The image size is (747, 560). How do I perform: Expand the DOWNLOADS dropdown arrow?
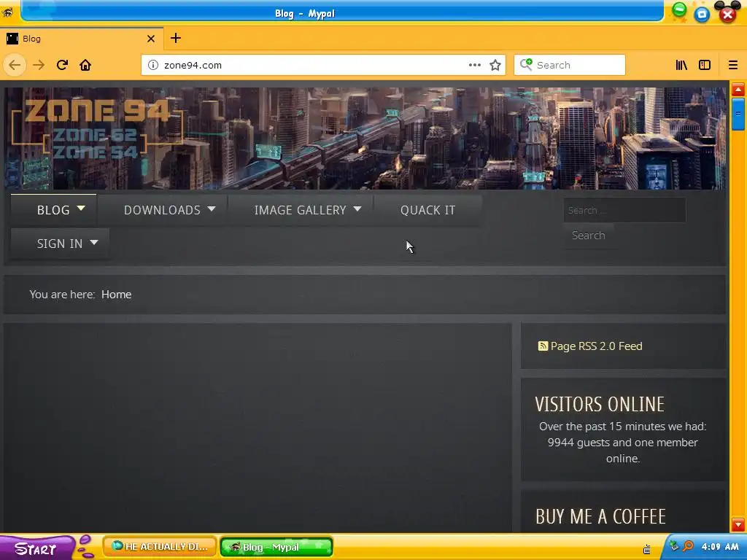click(212, 209)
